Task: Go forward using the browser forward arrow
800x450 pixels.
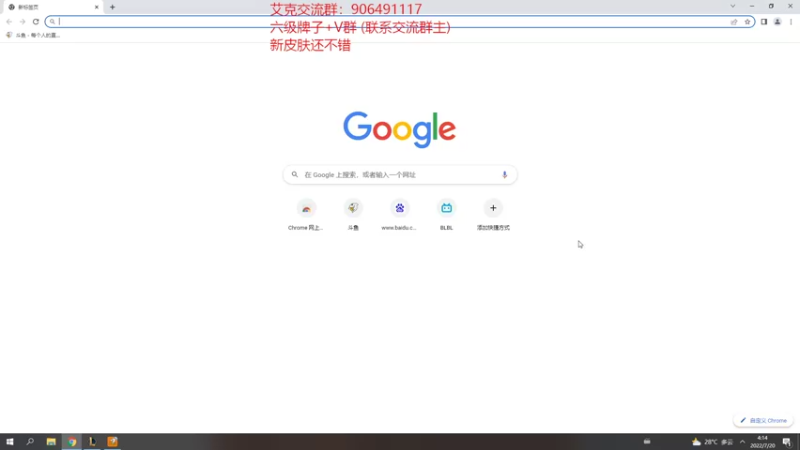Action: (x=22, y=21)
